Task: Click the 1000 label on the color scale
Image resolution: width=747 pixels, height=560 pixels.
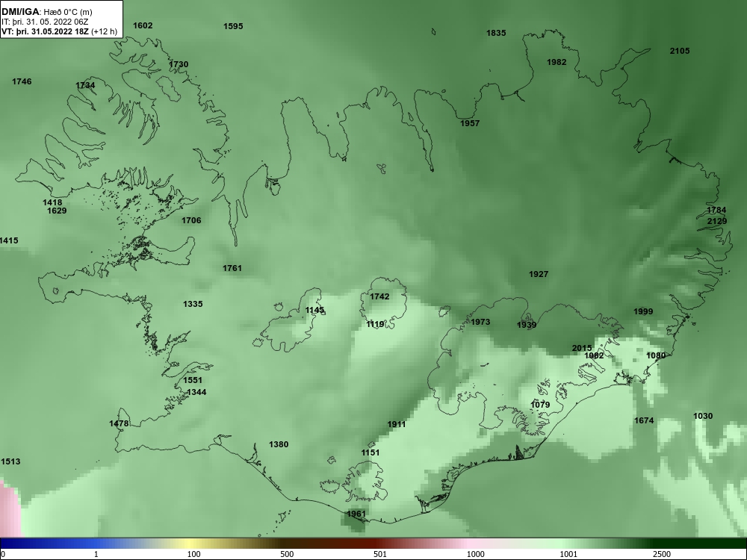Action: click(475, 554)
